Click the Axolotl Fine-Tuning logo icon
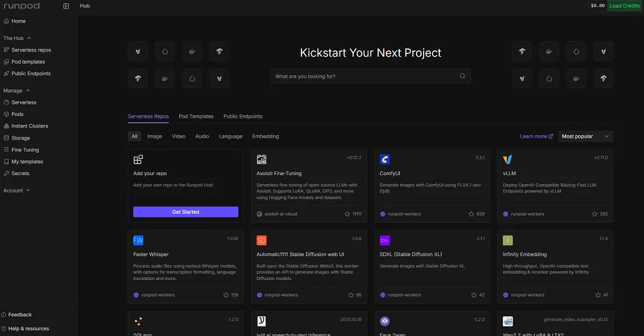The width and height of the screenshot is (644, 336). pos(261,159)
